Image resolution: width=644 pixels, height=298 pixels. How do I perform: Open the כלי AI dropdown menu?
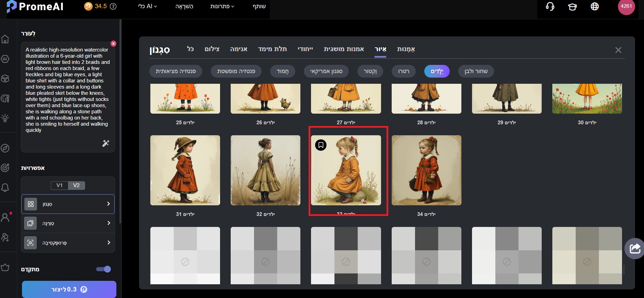(147, 7)
